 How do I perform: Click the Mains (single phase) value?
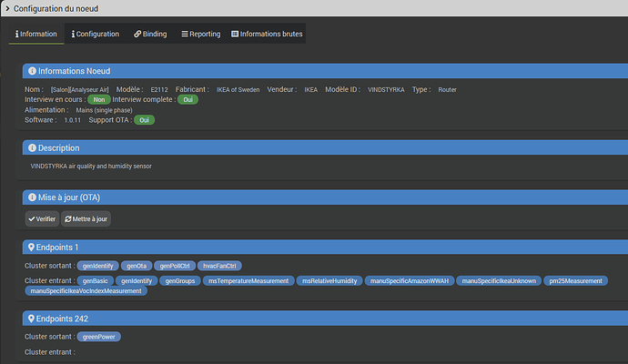[104, 110]
